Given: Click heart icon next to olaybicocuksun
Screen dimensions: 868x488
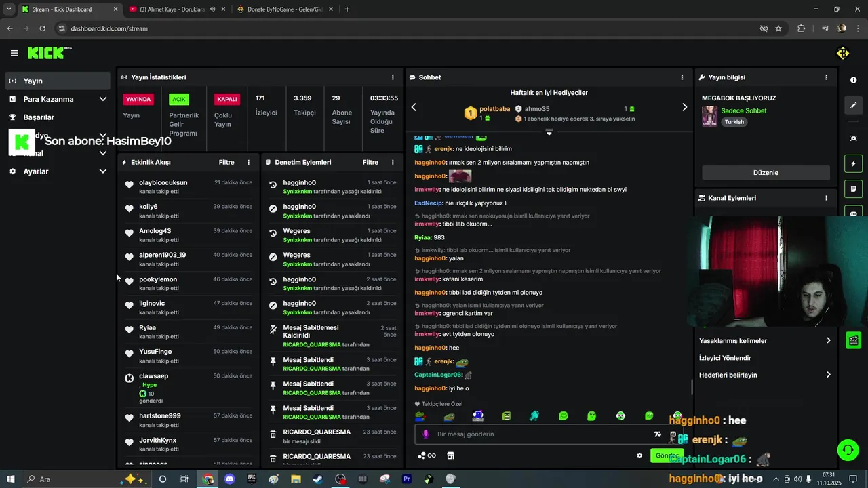Looking at the screenshot, I should coord(129,184).
